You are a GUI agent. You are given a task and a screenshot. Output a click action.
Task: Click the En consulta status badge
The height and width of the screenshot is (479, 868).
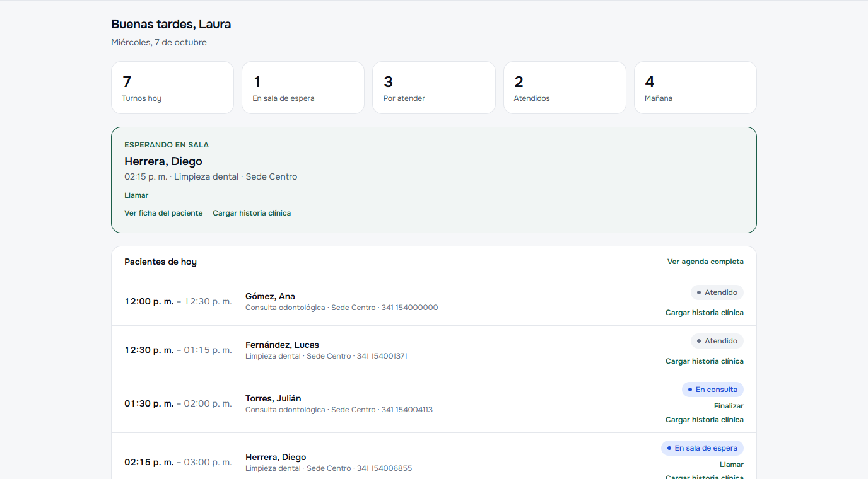[713, 390]
